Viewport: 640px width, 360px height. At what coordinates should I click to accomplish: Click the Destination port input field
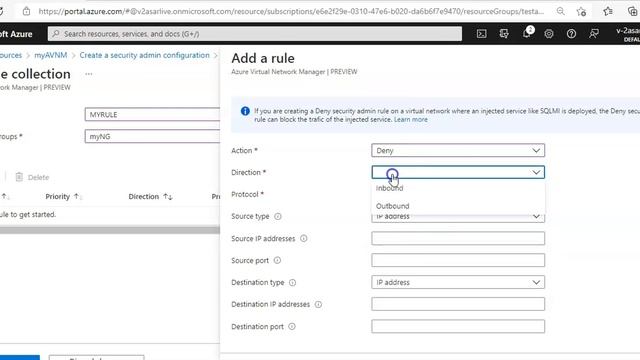pyautogui.click(x=458, y=327)
